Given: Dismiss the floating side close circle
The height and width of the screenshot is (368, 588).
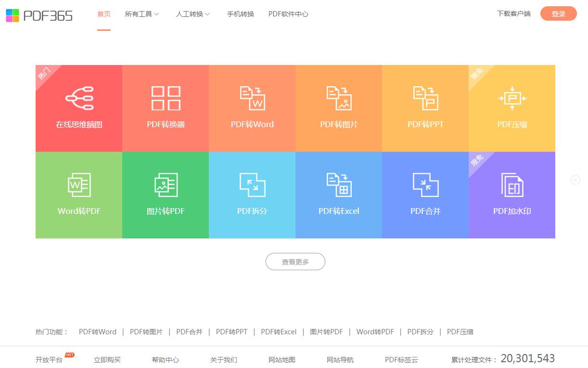Looking at the screenshot, I should [x=575, y=180].
